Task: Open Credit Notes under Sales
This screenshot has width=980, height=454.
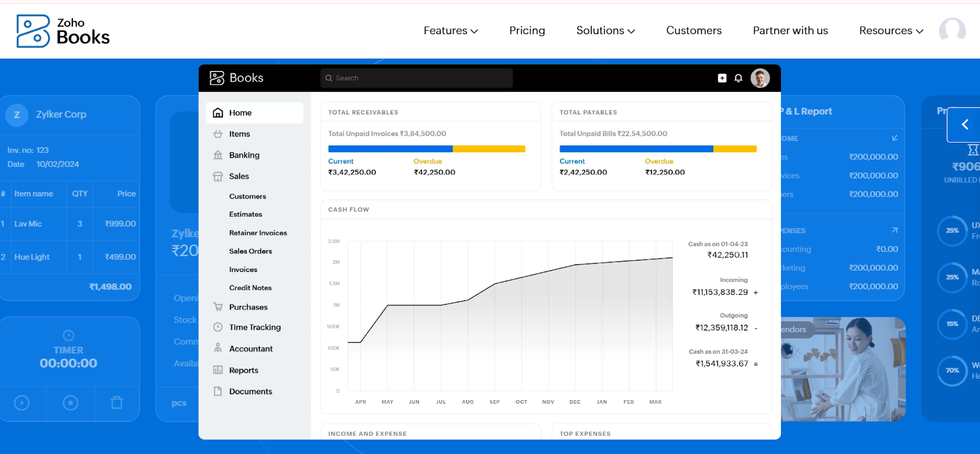Action: (251, 288)
